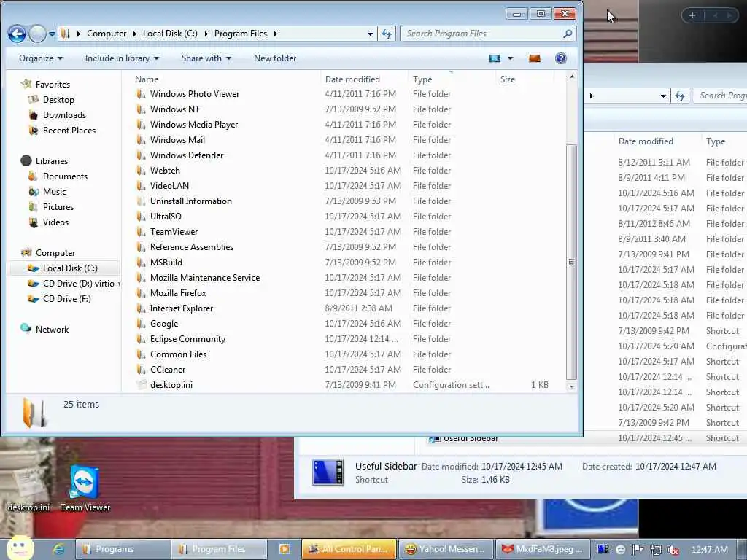Click the New folder button

point(275,58)
